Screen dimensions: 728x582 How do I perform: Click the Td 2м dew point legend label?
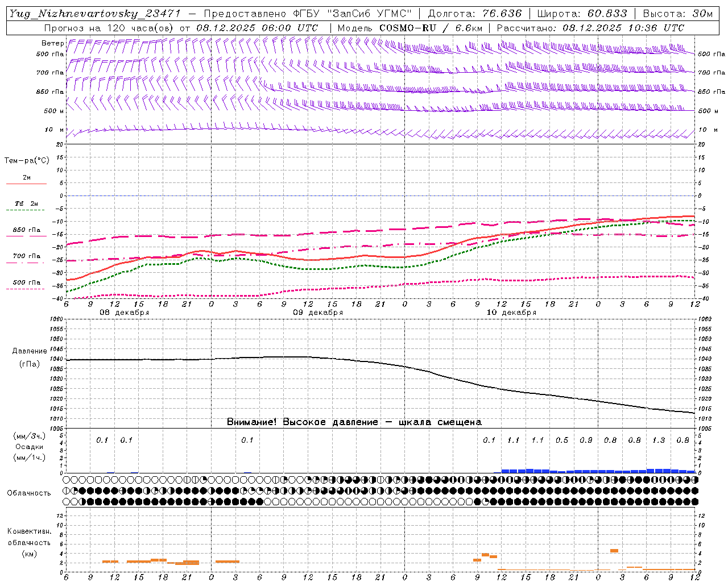click(27, 203)
